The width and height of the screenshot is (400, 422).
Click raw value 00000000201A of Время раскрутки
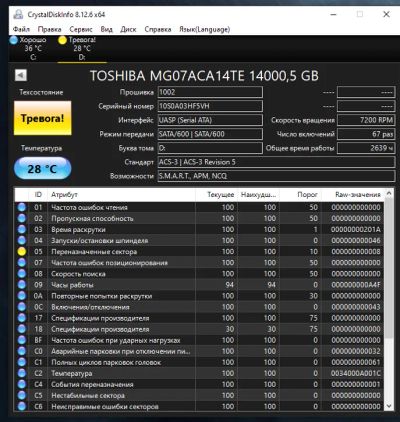click(356, 229)
